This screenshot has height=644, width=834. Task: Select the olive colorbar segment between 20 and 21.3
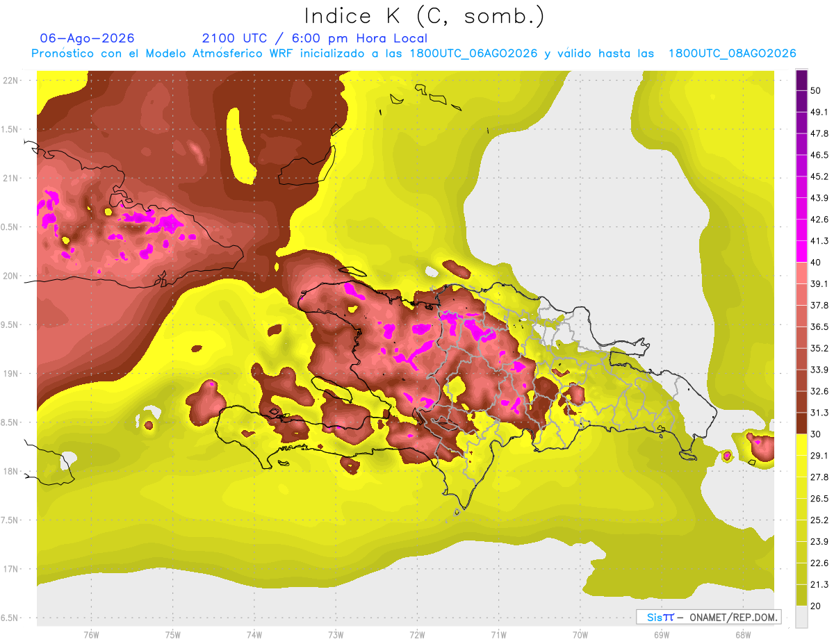pyautogui.click(x=802, y=595)
